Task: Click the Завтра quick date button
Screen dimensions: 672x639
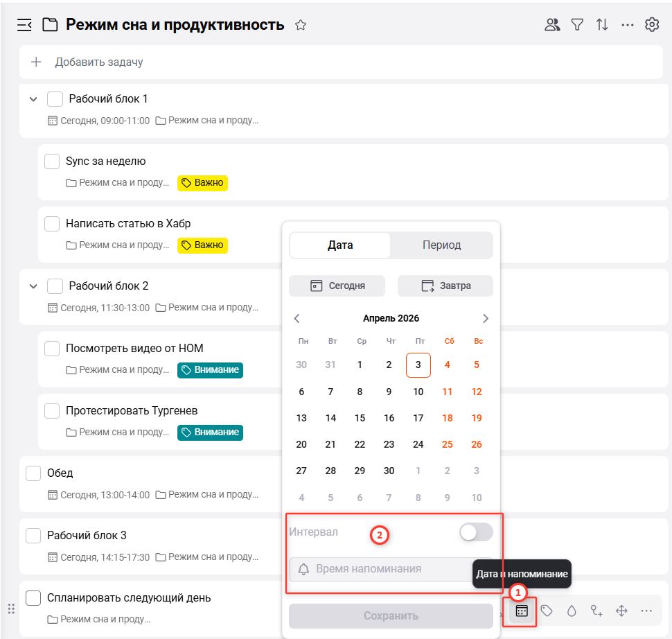Action: pyautogui.click(x=445, y=286)
